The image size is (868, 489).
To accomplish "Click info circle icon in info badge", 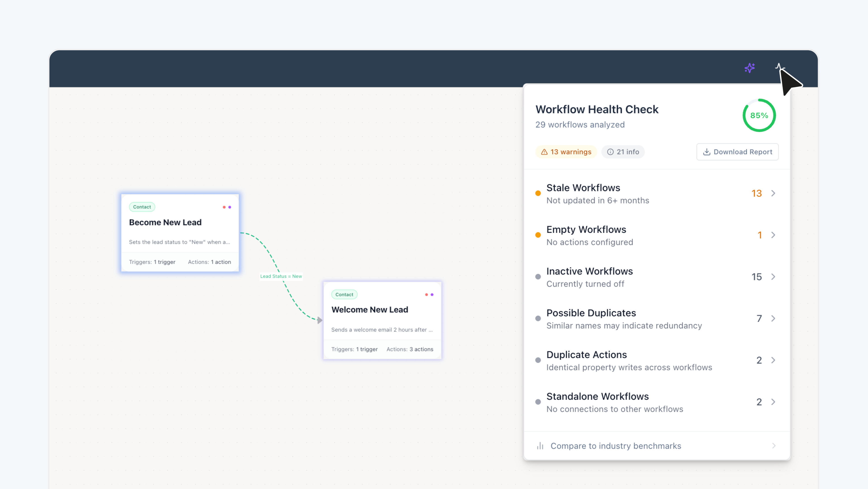I will (610, 152).
